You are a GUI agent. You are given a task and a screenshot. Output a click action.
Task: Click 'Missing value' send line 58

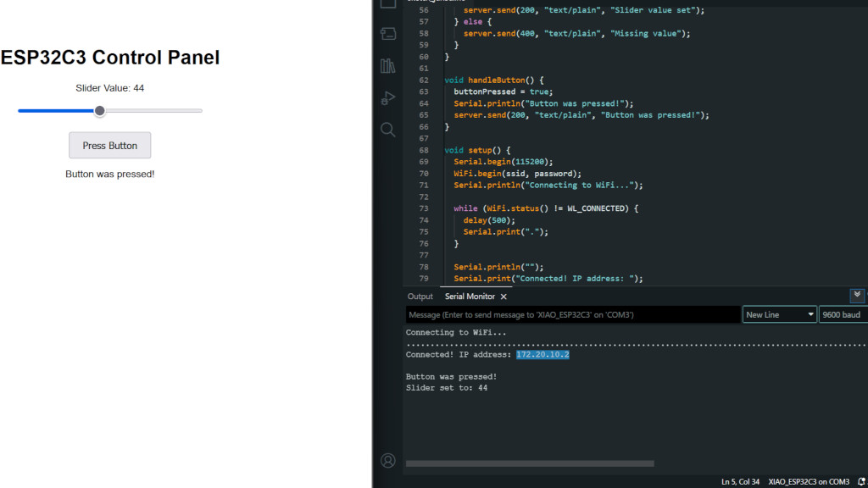click(x=576, y=33)
